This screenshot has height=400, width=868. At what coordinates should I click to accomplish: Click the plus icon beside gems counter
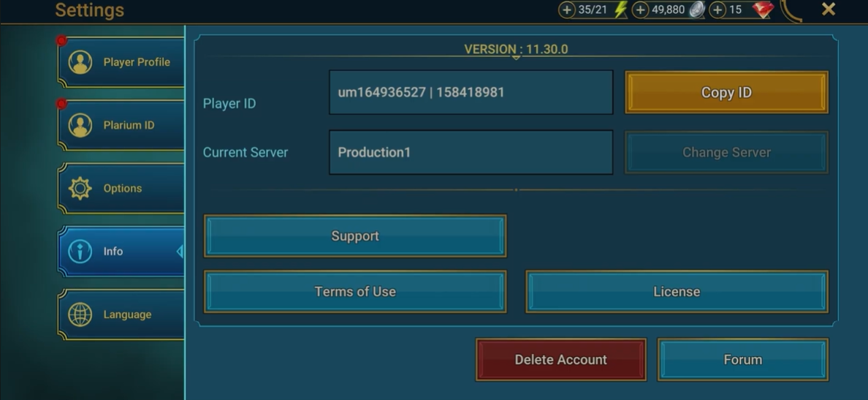(x=717, y=10)
